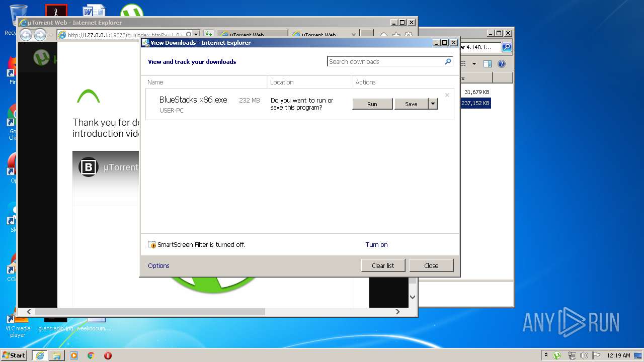Turn on the SmartScreen Filter
644x362 pixels.
pyautogui.click(x=376, y=244)
